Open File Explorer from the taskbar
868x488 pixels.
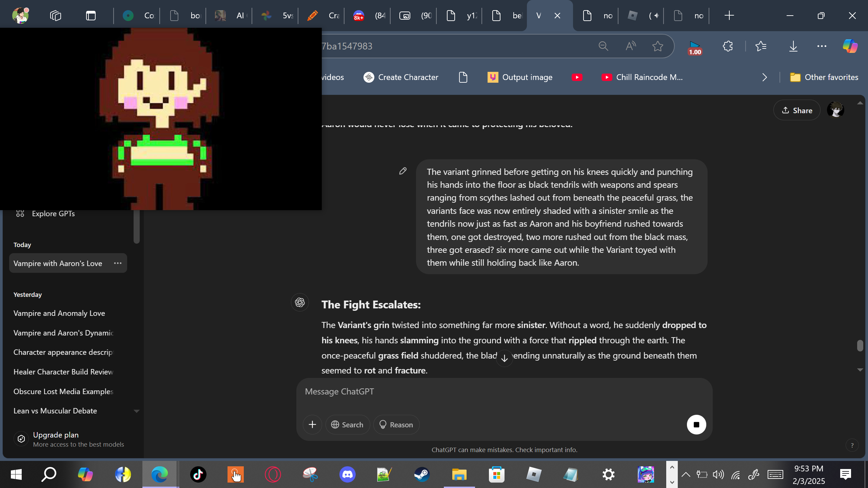coord(459,474)
